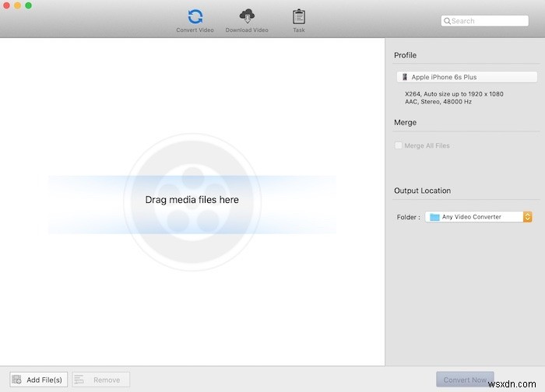Open the Convert Video tab

[195, 21]
